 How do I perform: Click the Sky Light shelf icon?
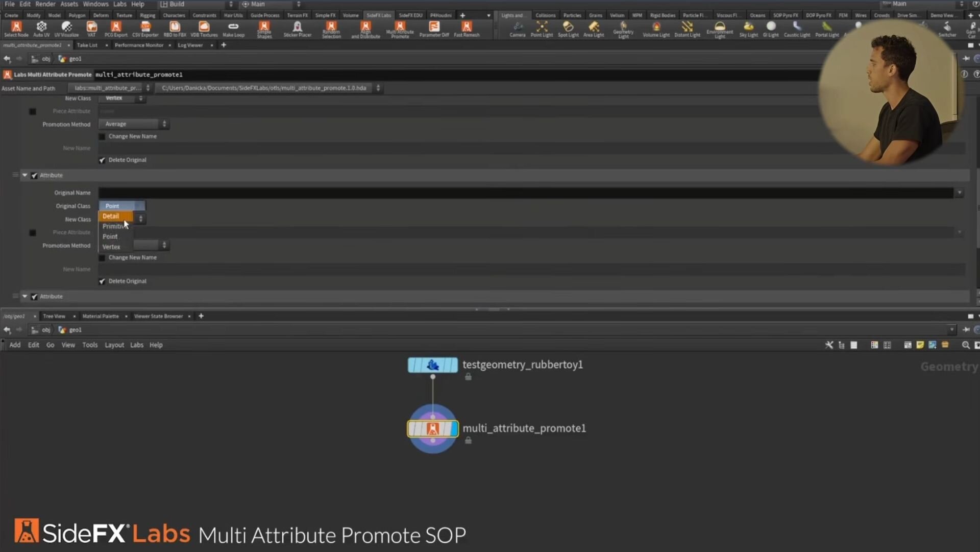[748, 29]
